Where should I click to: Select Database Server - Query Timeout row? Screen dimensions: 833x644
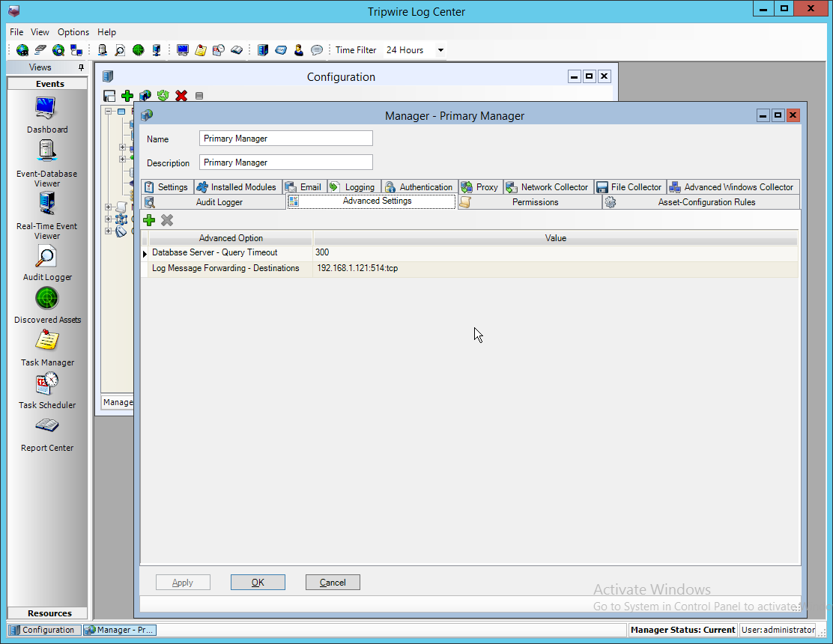pos(470,252)
